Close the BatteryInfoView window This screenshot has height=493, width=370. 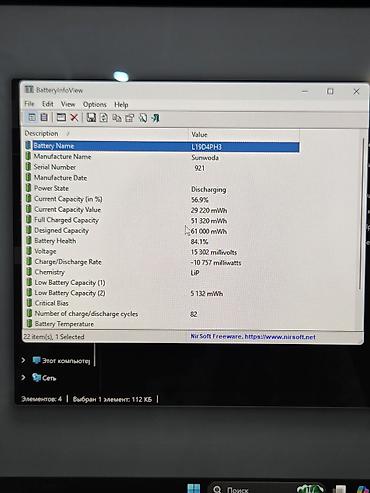click(x=356, y=91)
